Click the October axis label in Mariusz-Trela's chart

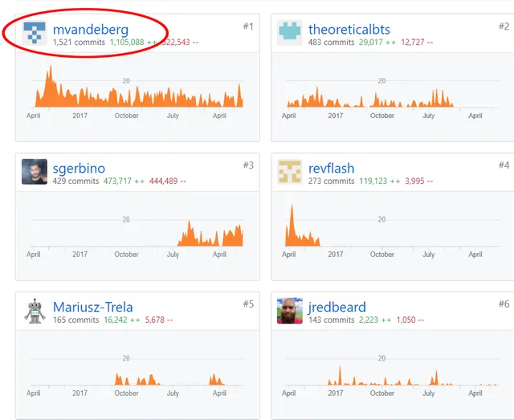click(x=126, y=393)
